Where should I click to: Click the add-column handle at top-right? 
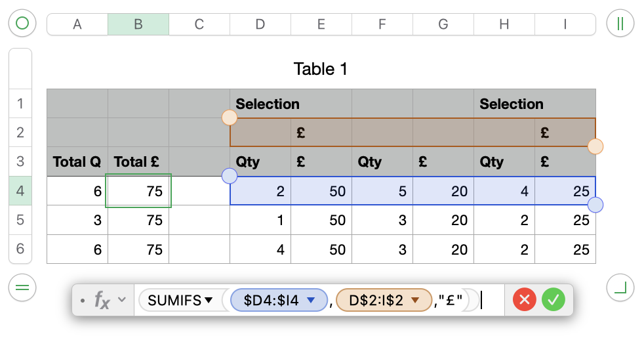click(620, 24)
